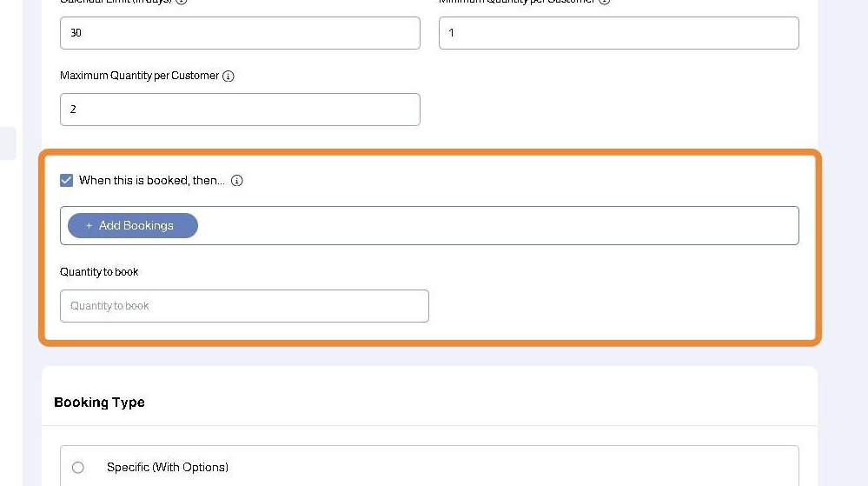Click the cut-off info icon by Calendar Limit
Image resolution: width=868 pixels, height=486 pixels.
click(182, 2)
